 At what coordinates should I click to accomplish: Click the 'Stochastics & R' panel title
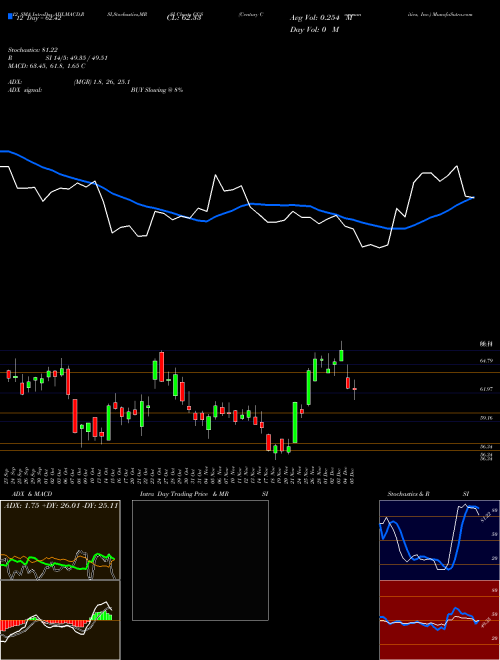pyautogui.click(x=408, y=494)
